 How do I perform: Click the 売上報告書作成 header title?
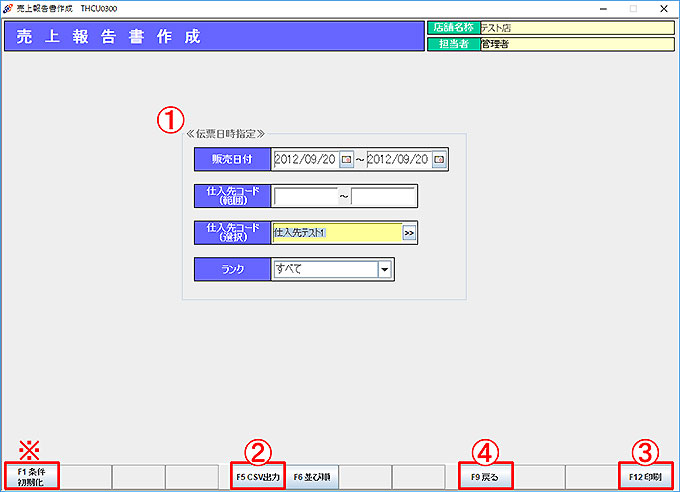109,36
